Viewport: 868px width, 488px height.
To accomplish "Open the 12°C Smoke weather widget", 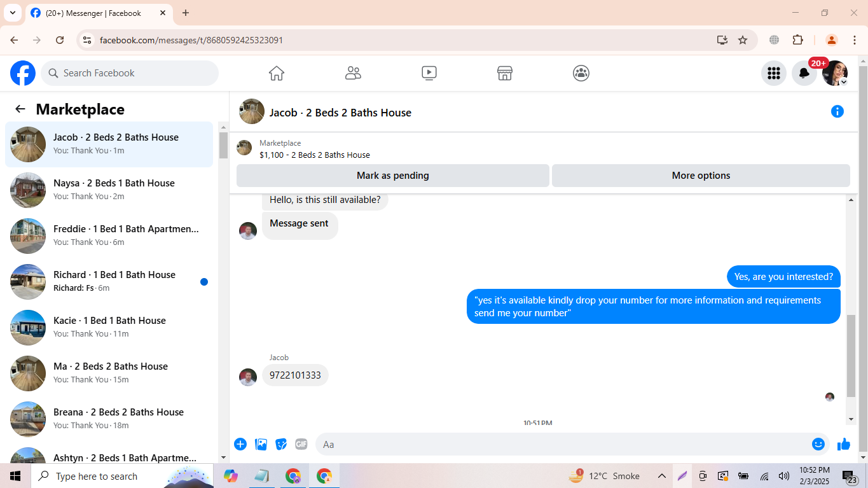I will (x=603, y=476).
